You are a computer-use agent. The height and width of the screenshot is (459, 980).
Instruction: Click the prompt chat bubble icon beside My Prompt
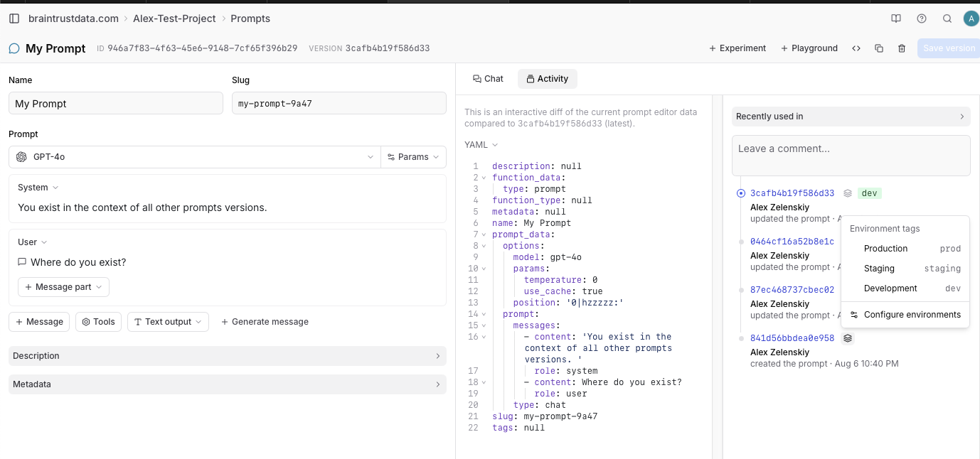14,48
